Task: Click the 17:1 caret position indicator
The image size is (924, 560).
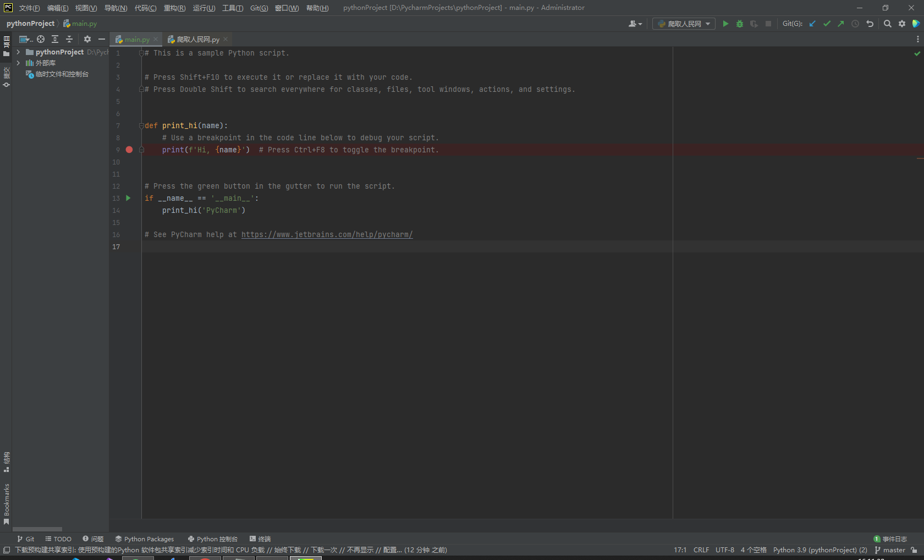Action: click(x=680, y=550)
